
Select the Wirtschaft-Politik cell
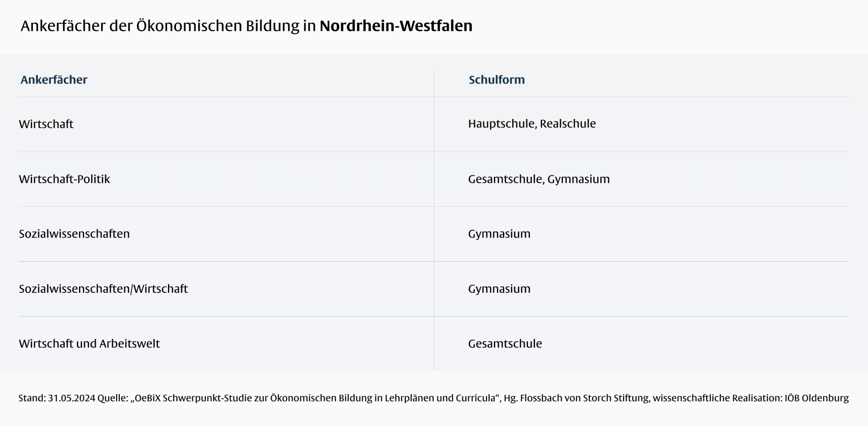[x=64, y=179]
